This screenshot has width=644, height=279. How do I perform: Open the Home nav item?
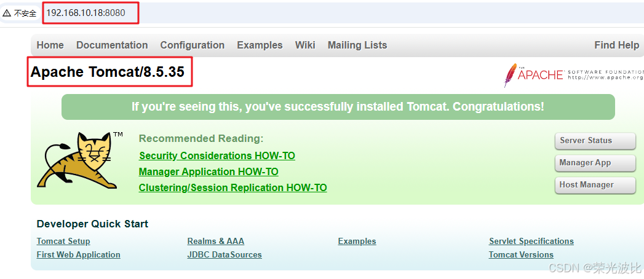50,45
